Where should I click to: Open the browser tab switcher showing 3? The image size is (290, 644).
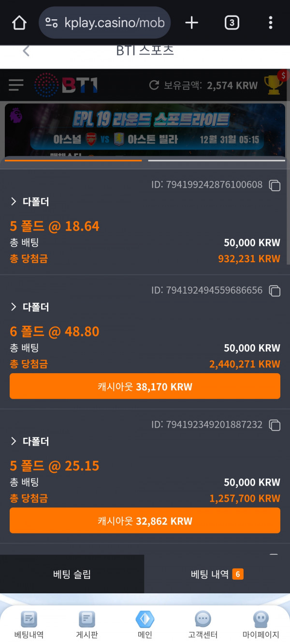(x=232, y=22)
